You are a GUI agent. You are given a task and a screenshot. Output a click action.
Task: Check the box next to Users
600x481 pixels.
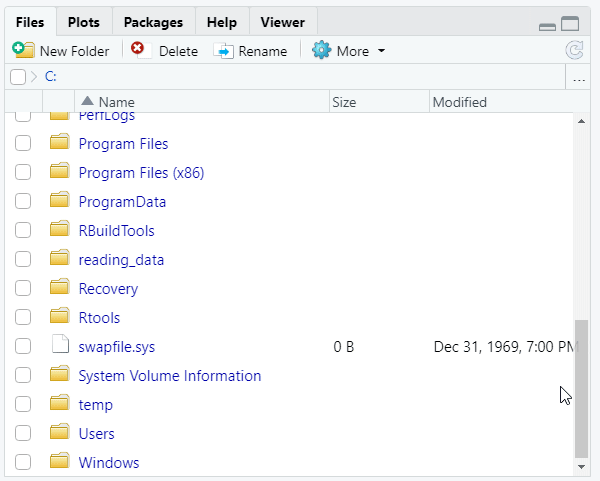pyautogui.click(x=23, y=434)
